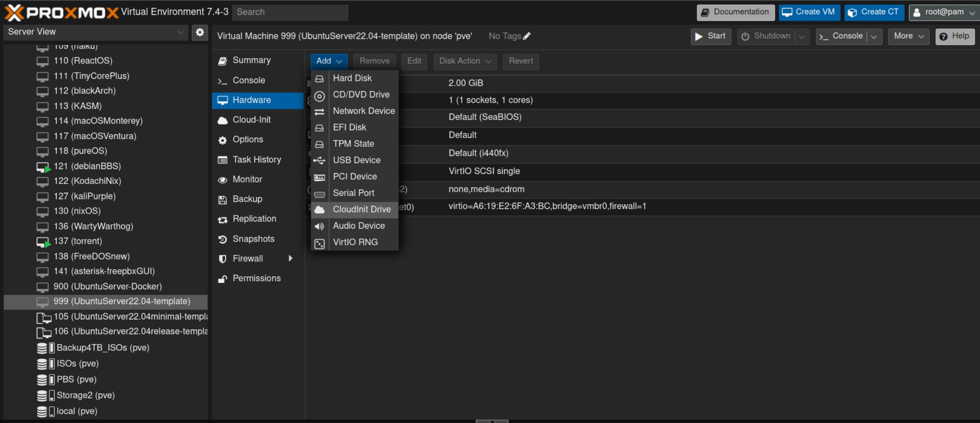Viewport: 980px width, 423px height.
Task: Open the More dropdown menu
Action: pyautogui.click(x=909, y=36)
